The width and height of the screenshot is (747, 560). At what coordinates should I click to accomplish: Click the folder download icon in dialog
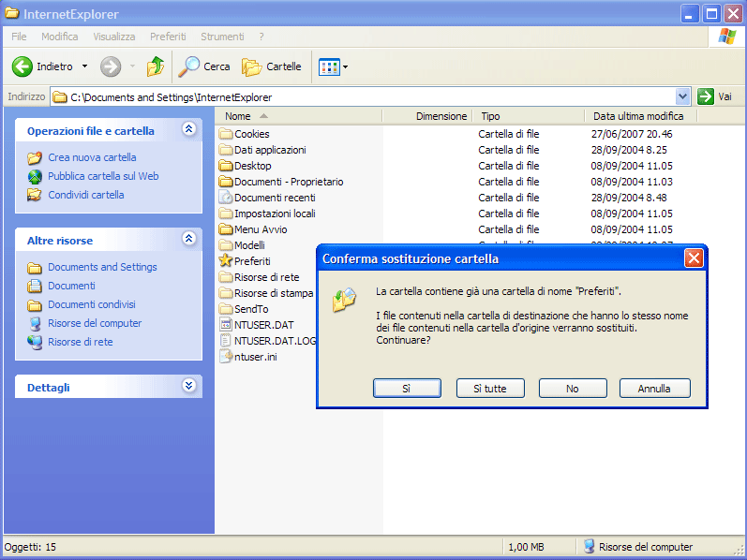click(344, 300)
